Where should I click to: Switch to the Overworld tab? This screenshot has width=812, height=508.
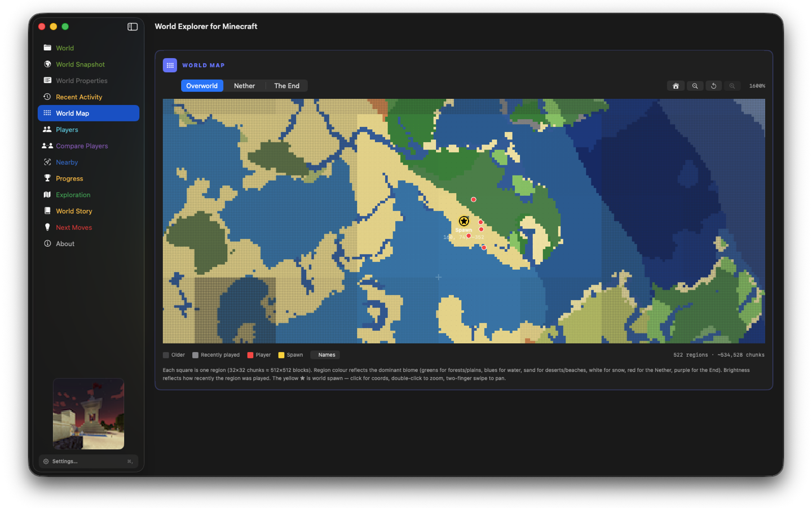tap(202, 86)
